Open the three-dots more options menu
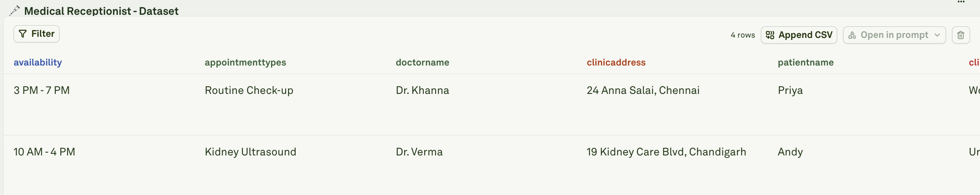Image resolution: width=980 pixels, height=195 pixels. [961, 2]
